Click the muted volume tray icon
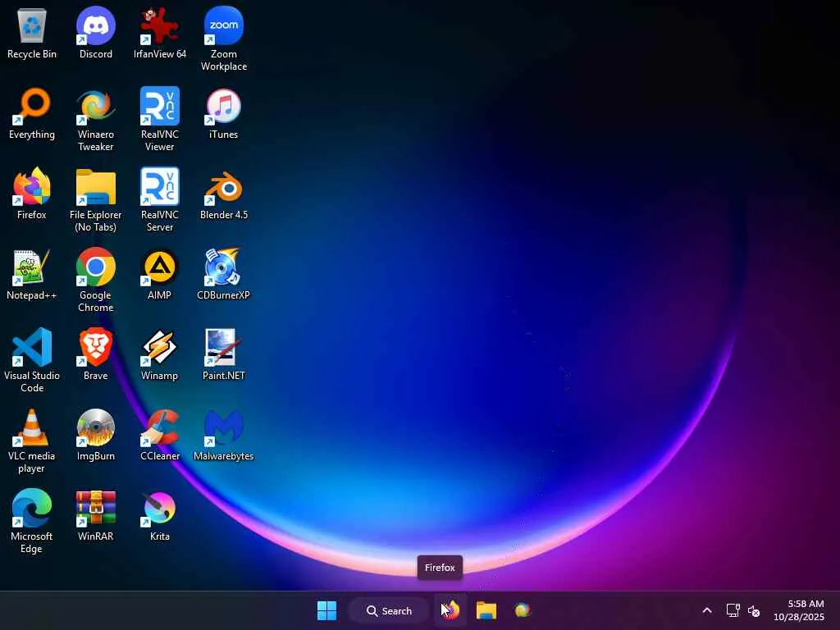The width and height of the screenshot is (840, 630). 754,610
